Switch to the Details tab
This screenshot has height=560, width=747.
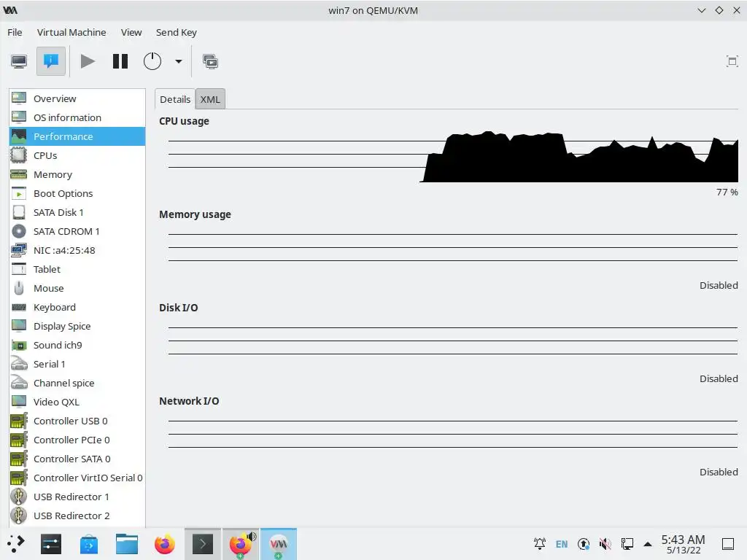pos(175,99)
